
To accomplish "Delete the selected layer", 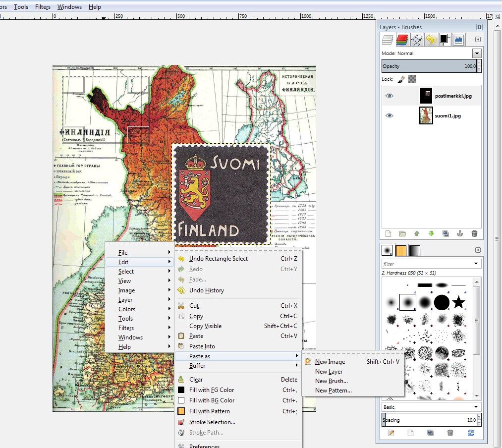I will coord(474,234).
